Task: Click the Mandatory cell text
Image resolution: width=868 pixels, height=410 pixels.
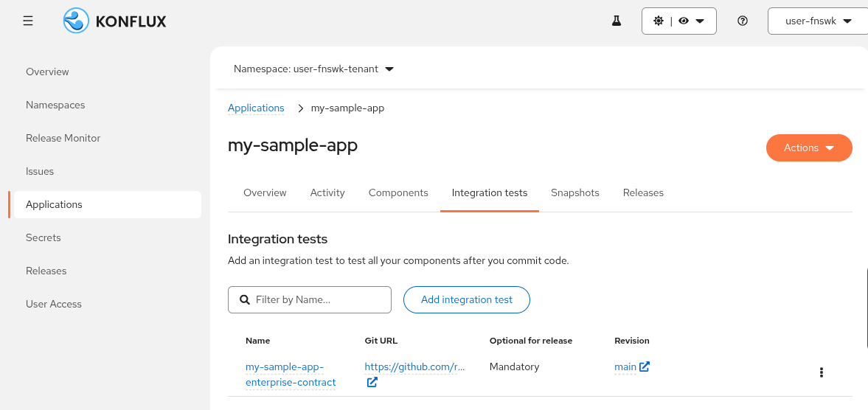Action: click(x=514, y=366)
